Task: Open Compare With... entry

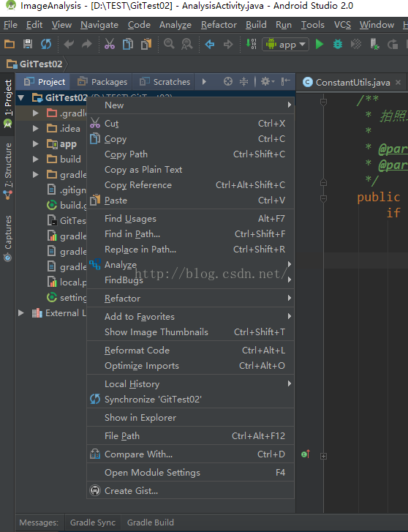Action: 190,454
